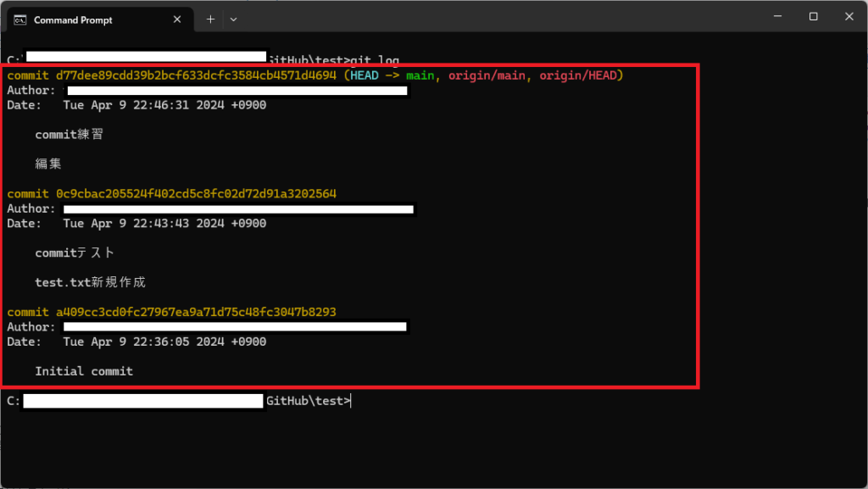Select the Command Prompt tab
The image size is (868, 489).
click(100, 19)
